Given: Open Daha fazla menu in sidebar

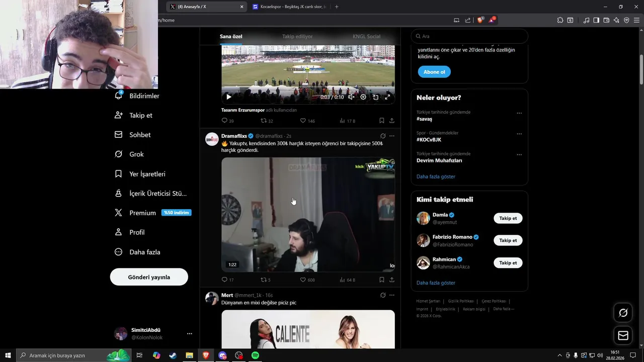Looking at the screenshot, I should pyautogui.click(x=137, y=252).
